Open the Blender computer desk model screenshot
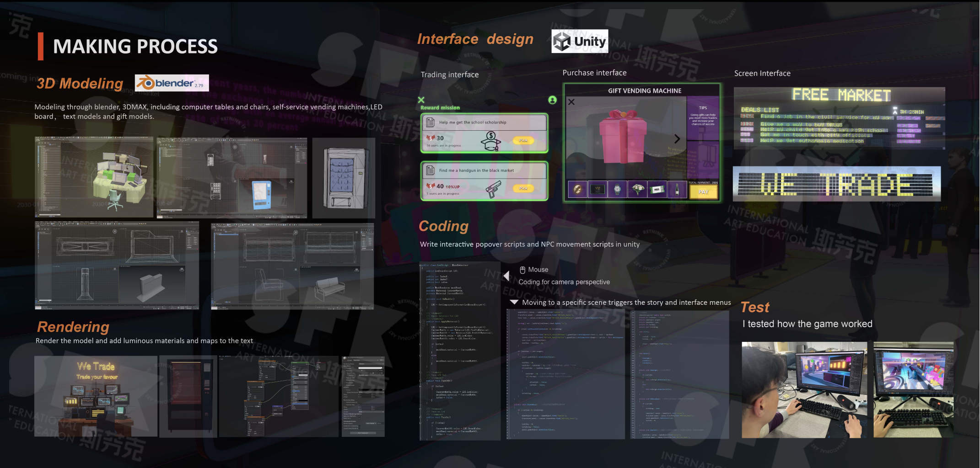Image resolution: width=980 pixels, height=468 pixels. click(x=94, y=177)
